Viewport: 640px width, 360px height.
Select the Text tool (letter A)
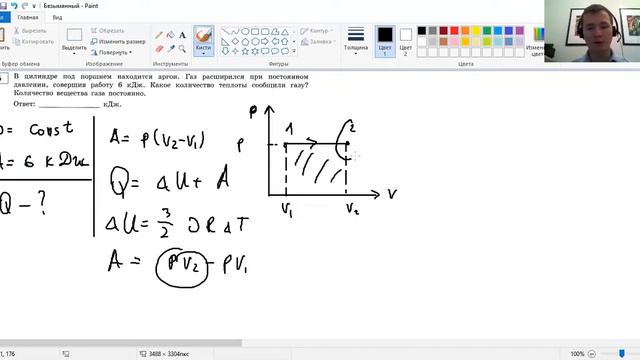point(182,35)
